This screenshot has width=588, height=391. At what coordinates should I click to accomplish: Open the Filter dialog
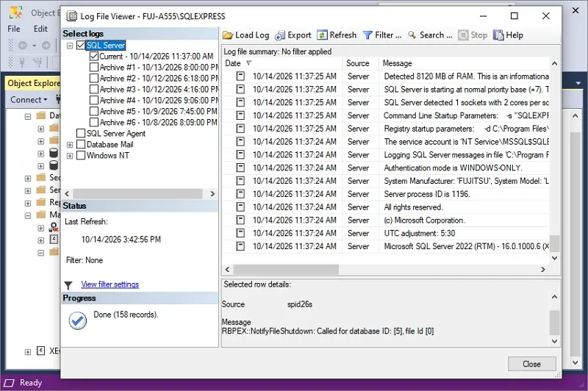[382, 35]
